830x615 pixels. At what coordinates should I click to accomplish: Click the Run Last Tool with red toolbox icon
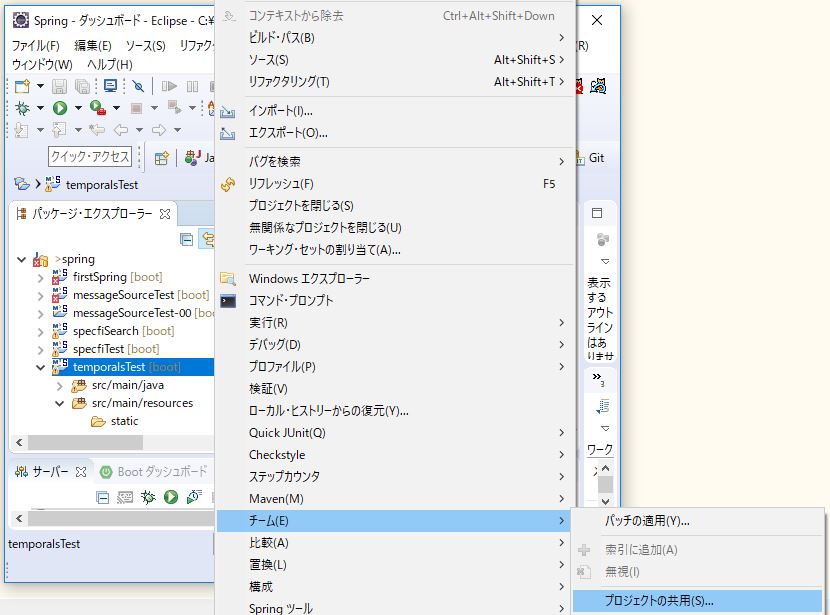pyautogui.click(x=97, y=108)
